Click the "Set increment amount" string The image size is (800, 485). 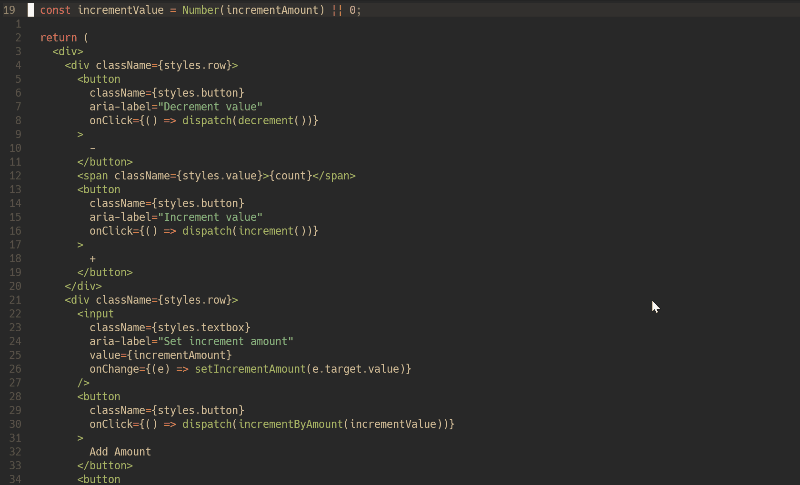point(226,341)
